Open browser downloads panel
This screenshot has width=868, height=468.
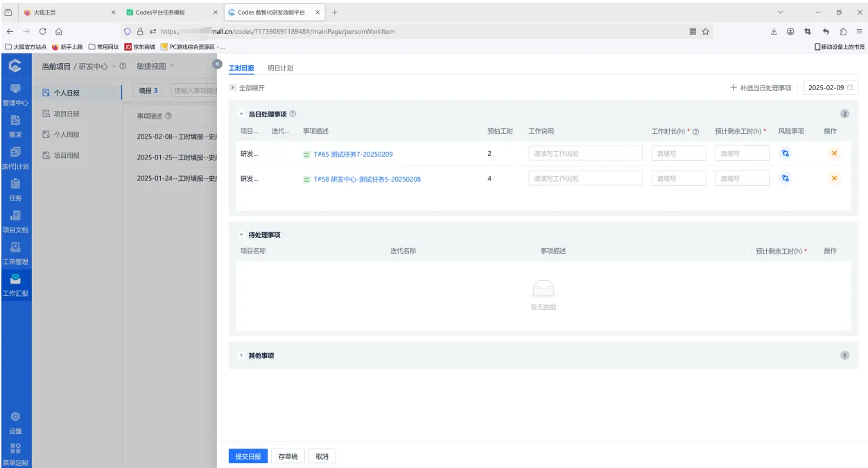[x=774, y=31]
